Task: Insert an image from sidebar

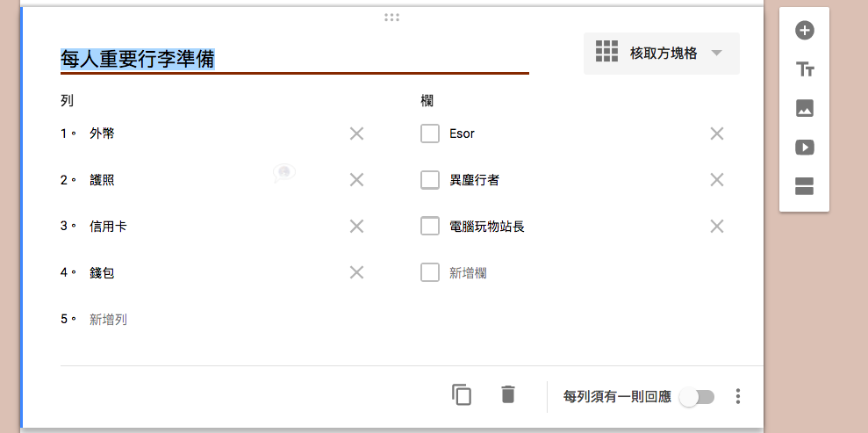Action: pyautogui.click(x=804, y=108)
